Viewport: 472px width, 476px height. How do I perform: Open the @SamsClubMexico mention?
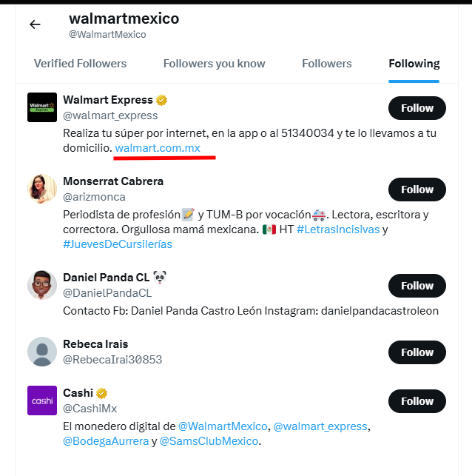(209, 441)
